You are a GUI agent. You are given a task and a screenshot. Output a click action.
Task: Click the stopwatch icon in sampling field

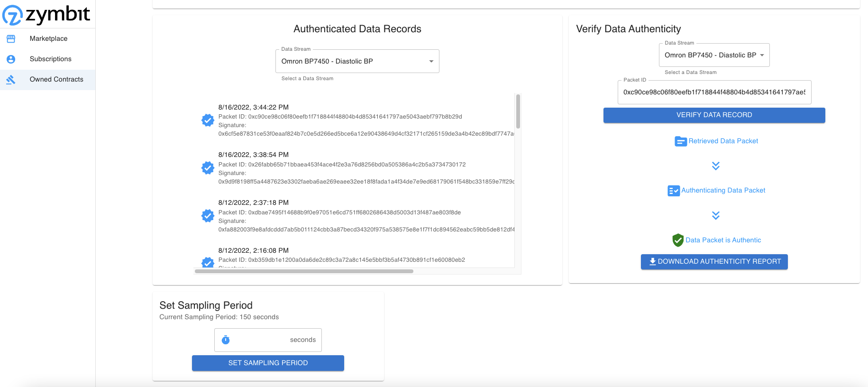pos(226,340)
